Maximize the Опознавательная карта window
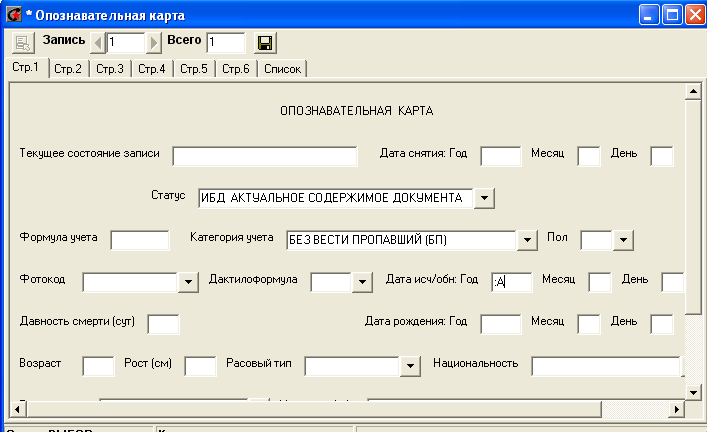Image resolution: width=707 pixels, height=432 pixels. 672,15
